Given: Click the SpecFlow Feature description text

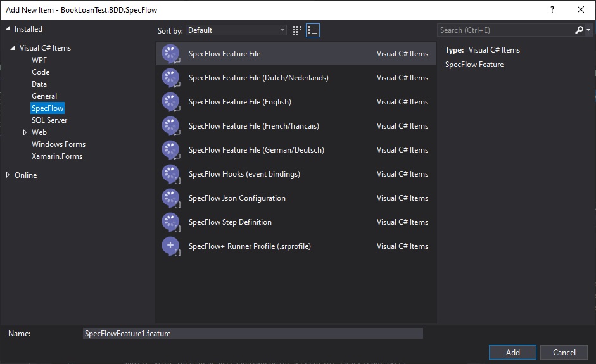Looking at the screenshot, I should pos(474,65).
